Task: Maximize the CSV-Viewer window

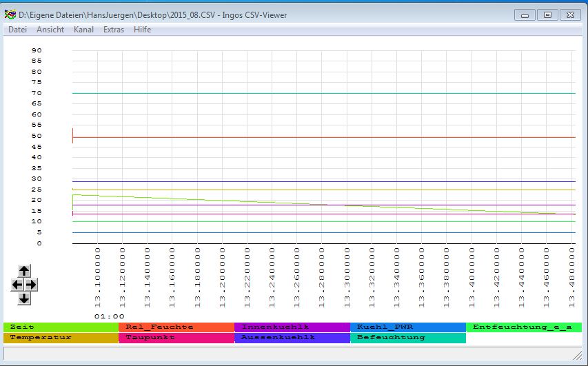Action: click(547, 15)
